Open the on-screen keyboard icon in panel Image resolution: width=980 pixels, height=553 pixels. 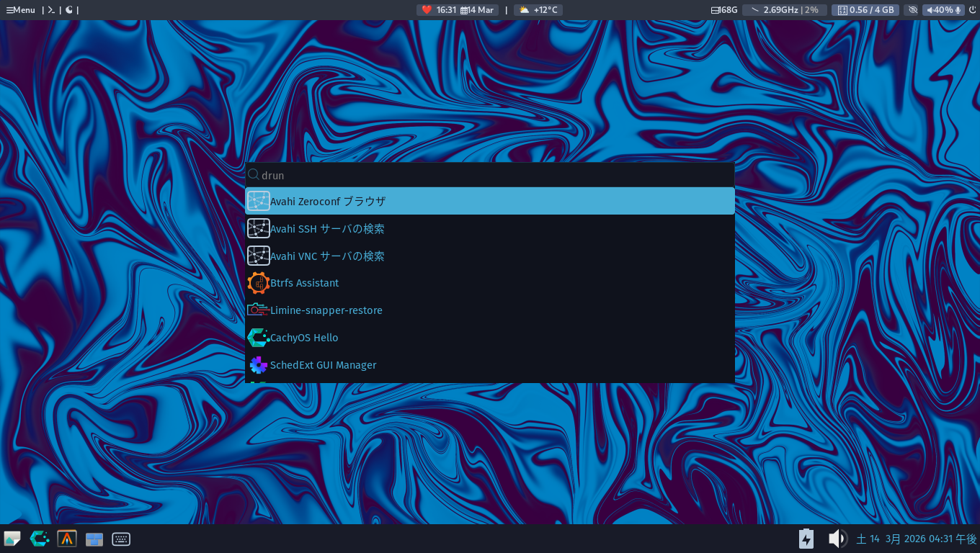[x=121, y=539]
